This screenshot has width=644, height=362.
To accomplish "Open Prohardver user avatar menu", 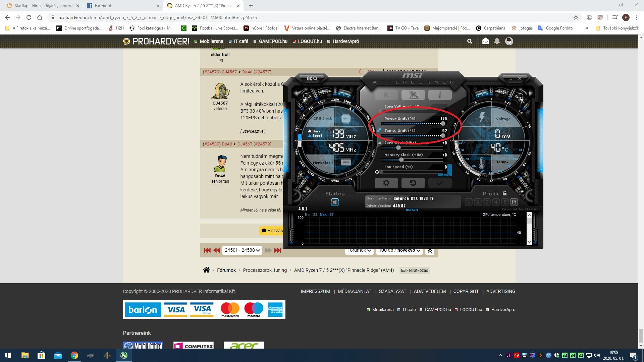I will (509, 41).
